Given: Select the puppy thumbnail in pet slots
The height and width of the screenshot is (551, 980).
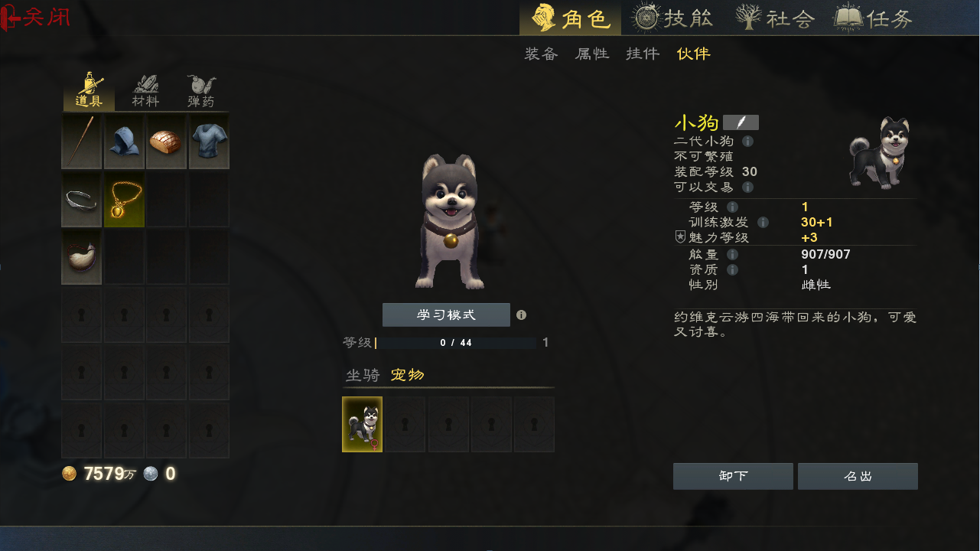Looking at the screenshot, I should coord(362,424).
